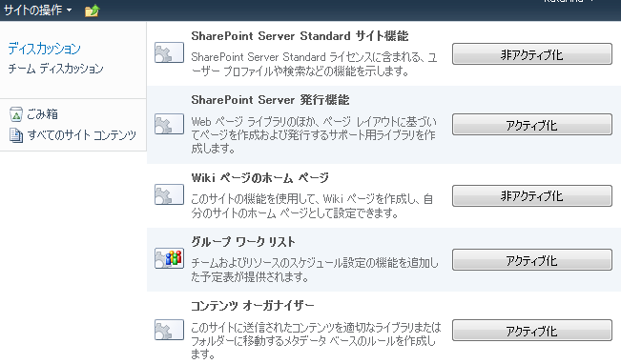Open the ディスカッション link
Image resolution: width=621 pixels, height=364 pixels.
(x=44, y=49)
